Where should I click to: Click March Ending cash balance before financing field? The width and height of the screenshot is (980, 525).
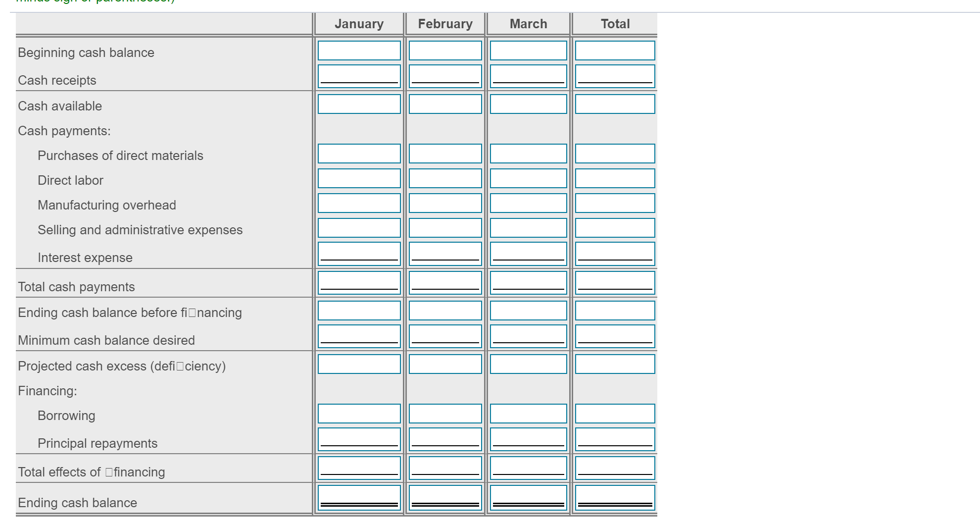(x=528, y=311)
